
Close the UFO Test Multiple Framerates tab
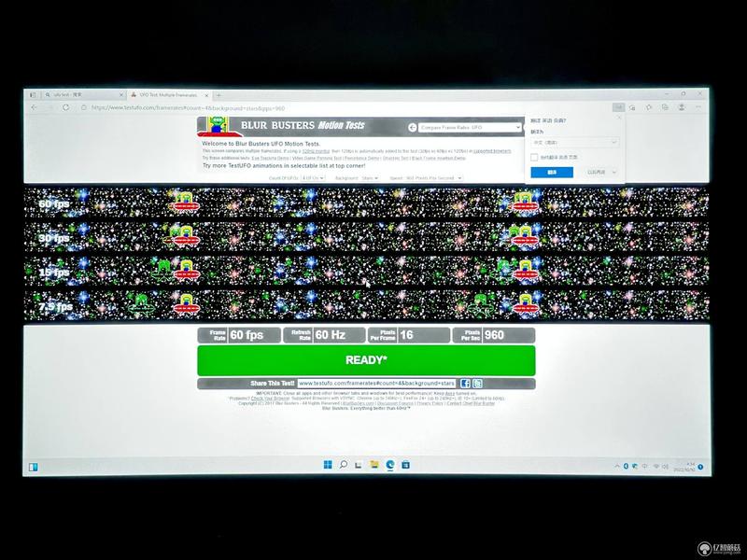click(205, 95)
